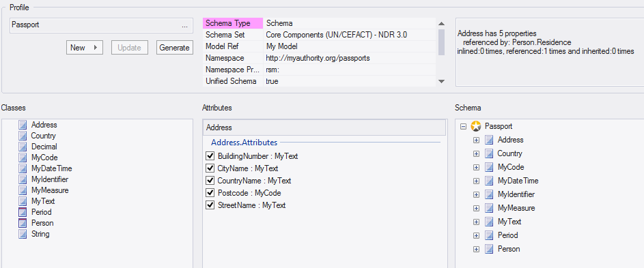Image resolution: width=644 pixels, height=268 pixels.
Task: Uncheck the BuildingNumber attribute checkbox
Action: pyautogui.click(x=210, y=156)
